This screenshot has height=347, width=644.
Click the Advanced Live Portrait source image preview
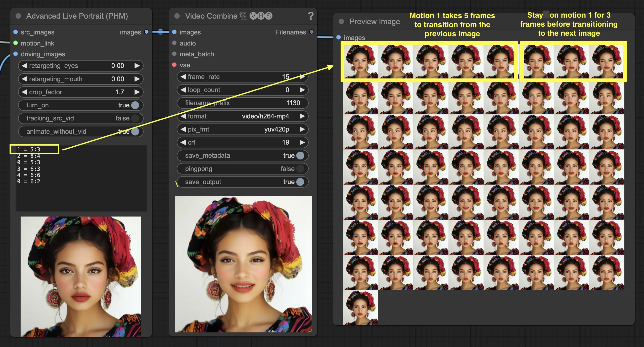(x=81, y=277)
